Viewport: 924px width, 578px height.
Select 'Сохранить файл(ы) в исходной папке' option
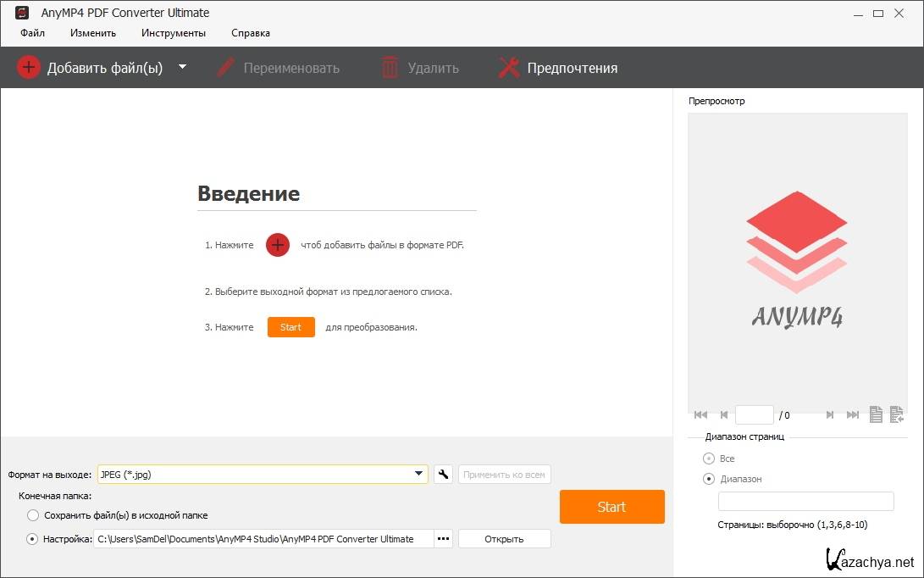click(x=33, y=515)
